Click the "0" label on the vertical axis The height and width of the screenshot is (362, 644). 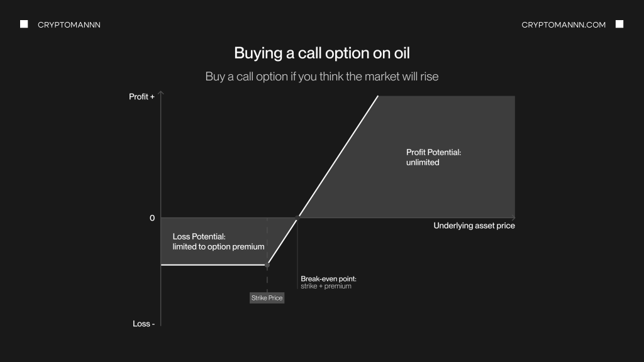(x=152, y=218)
